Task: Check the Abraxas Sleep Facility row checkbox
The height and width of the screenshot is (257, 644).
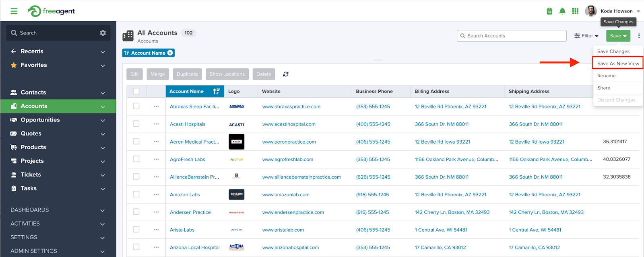Action: point(136,106)
